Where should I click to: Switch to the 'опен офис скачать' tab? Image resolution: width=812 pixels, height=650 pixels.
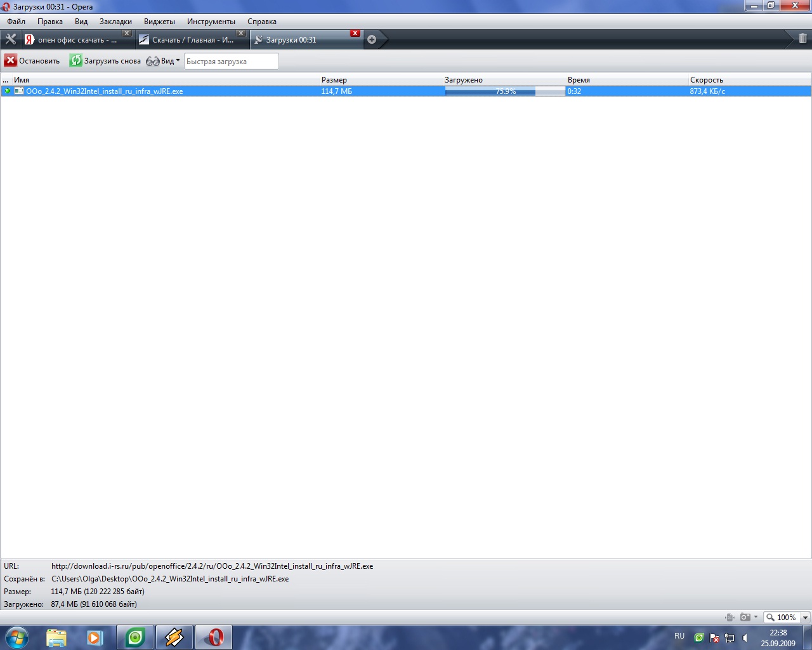(76, 40)
